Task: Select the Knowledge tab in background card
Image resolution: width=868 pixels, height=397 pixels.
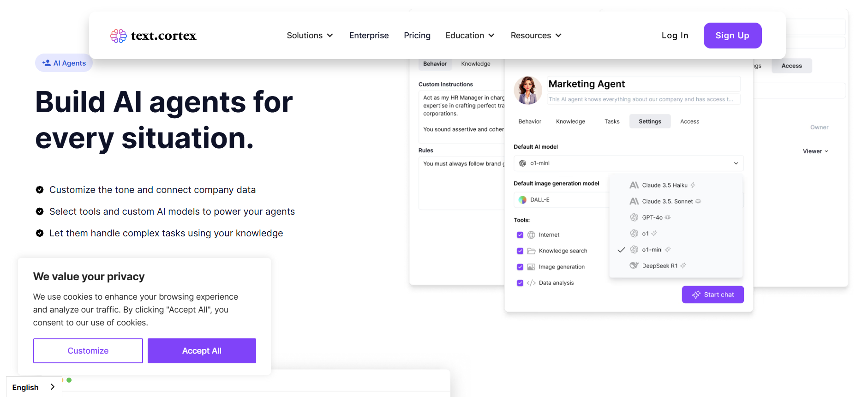Action: [x=475, y=64]
